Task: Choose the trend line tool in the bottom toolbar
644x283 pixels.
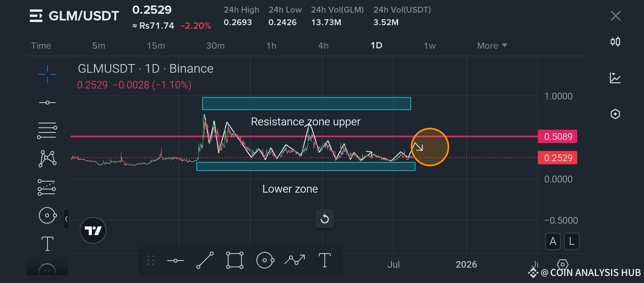Action: pyautogui.click(x=205, y=260)
